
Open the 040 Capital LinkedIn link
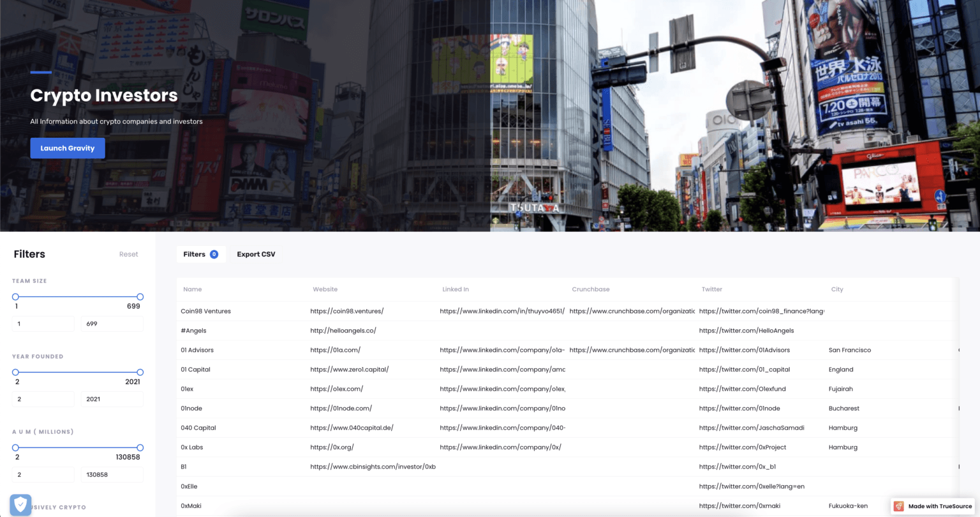(x=502, y=428)
